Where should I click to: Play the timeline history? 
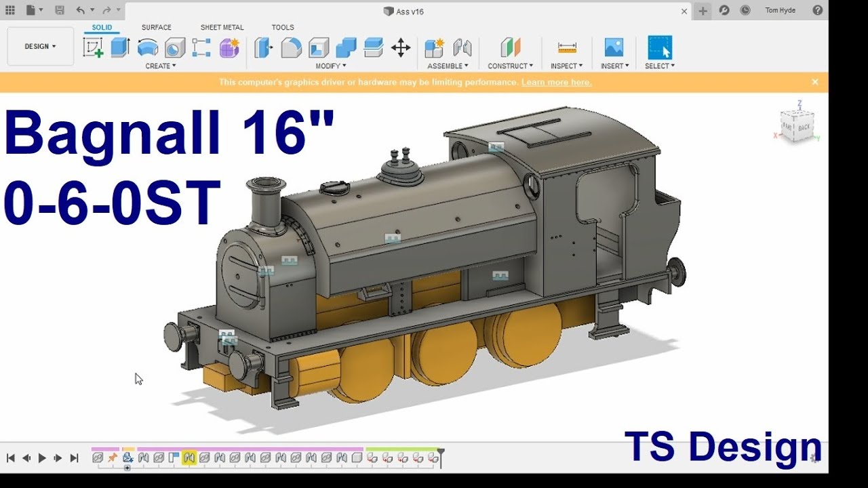click(42, 458)
